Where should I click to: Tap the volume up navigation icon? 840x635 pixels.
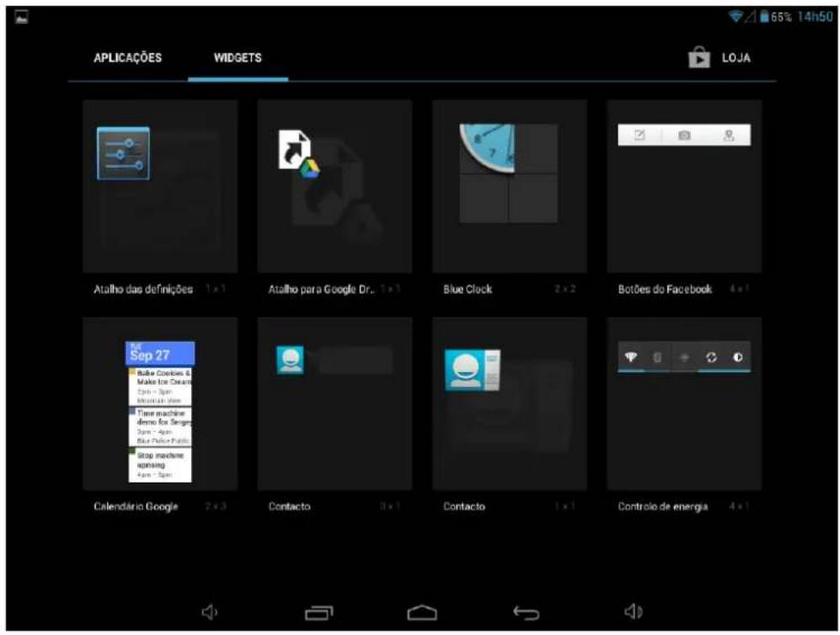coord(634,611)
